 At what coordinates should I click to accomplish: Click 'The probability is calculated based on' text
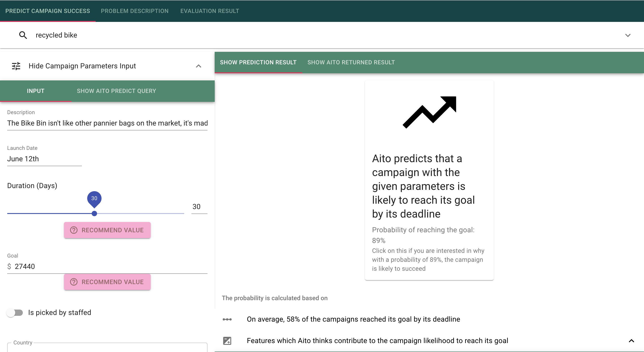[275, 298]
